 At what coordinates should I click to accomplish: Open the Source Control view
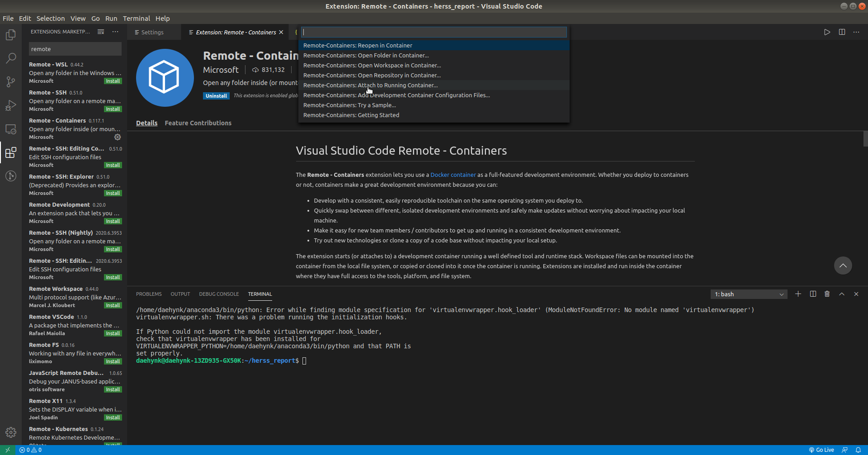click(x=11, y=82)
